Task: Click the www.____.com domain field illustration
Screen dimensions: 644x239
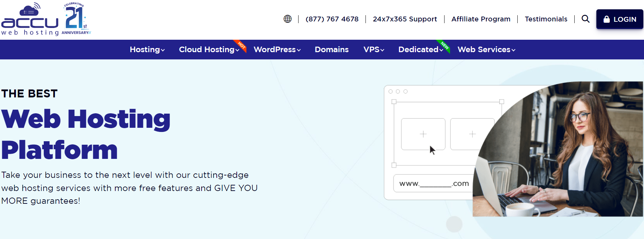Action: coord(433,183)
